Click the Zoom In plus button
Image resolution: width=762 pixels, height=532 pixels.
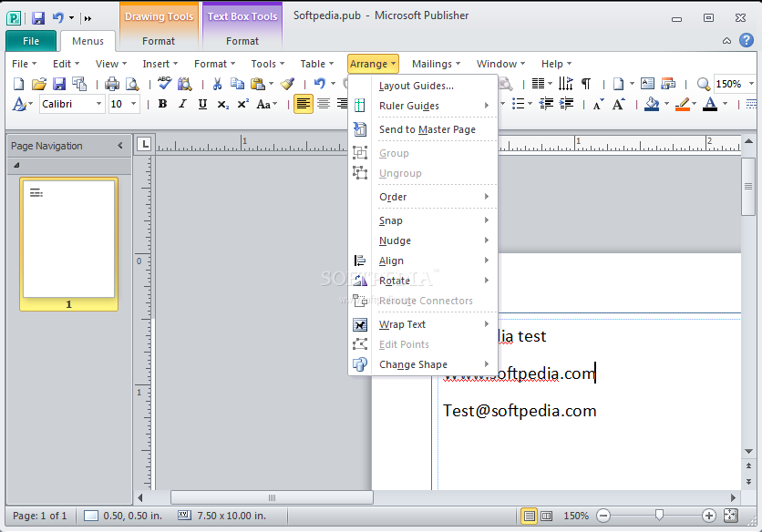tap(708, 516)
